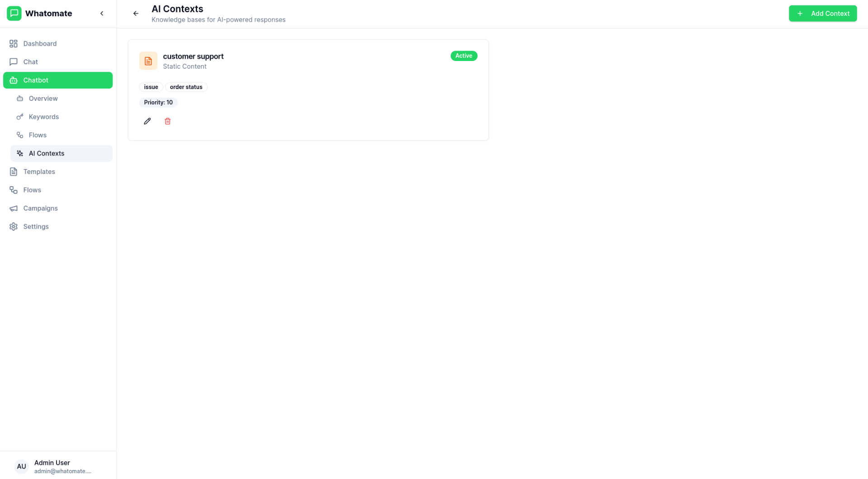The image size is (868, 479).
Task: Delete the customer support context
Action: pos(168,121)
